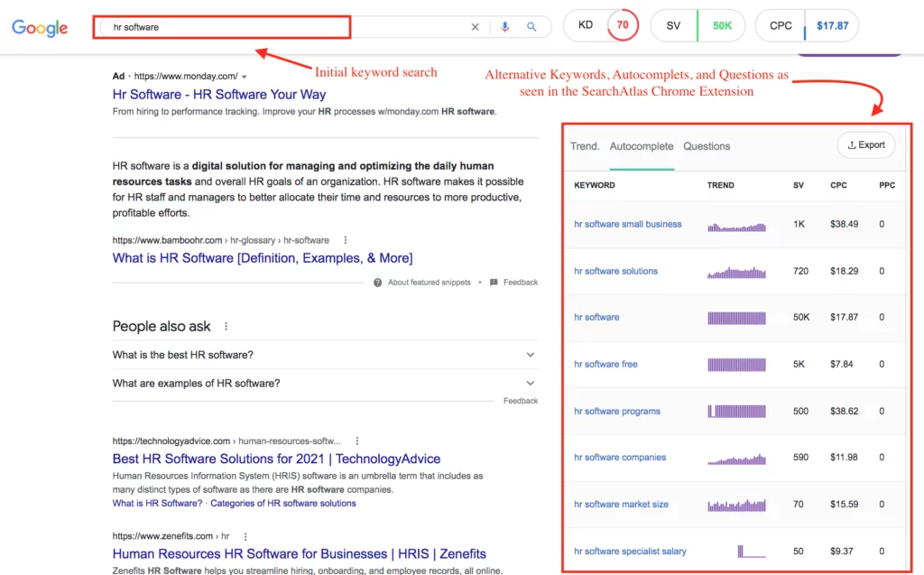Click the trend sparkline for hr software companies

pos(736,458)
